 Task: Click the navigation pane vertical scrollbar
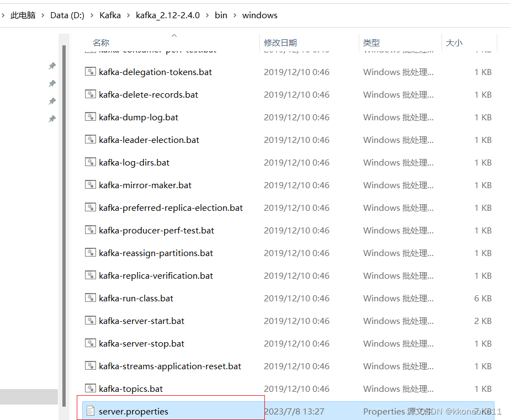tap(64, 226)
